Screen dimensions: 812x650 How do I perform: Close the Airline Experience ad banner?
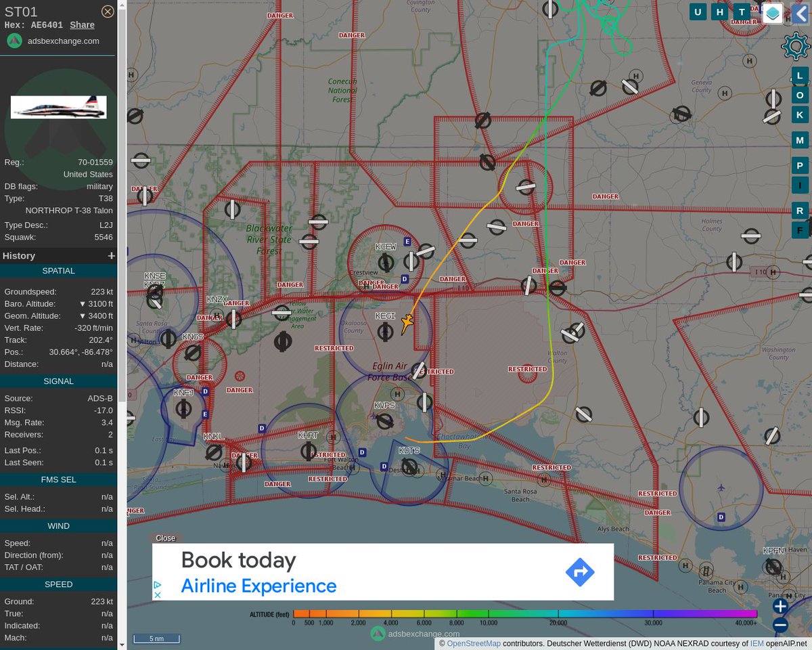[166, 538]
